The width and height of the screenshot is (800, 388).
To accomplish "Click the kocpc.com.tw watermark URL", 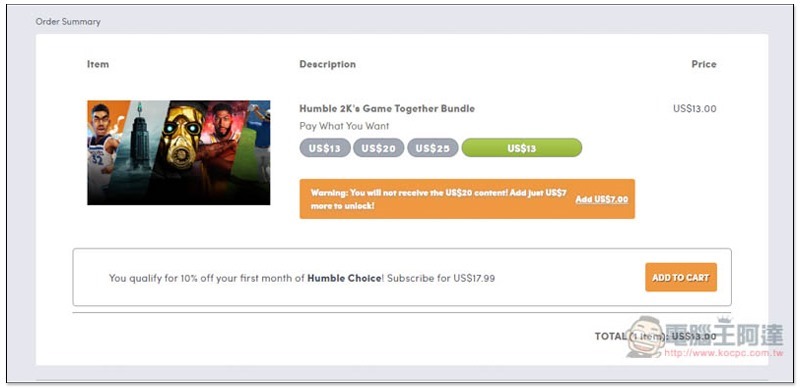I will click(x=724, y=353).
